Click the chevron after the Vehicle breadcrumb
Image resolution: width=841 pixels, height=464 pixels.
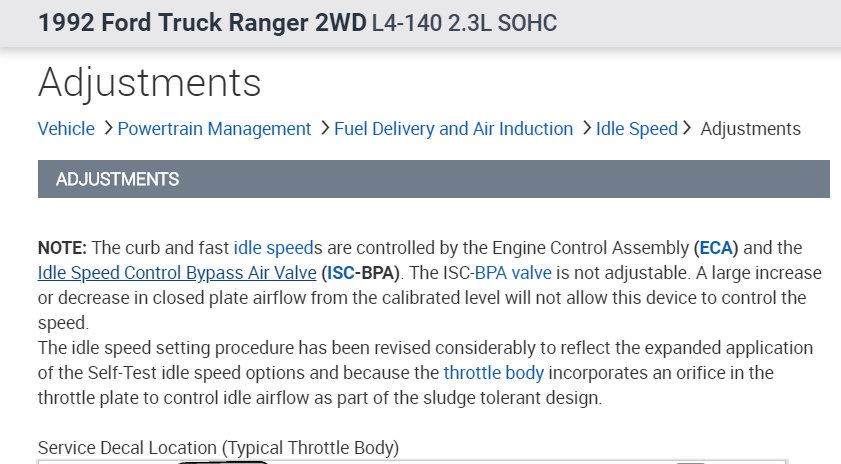[x=106, y=129]
